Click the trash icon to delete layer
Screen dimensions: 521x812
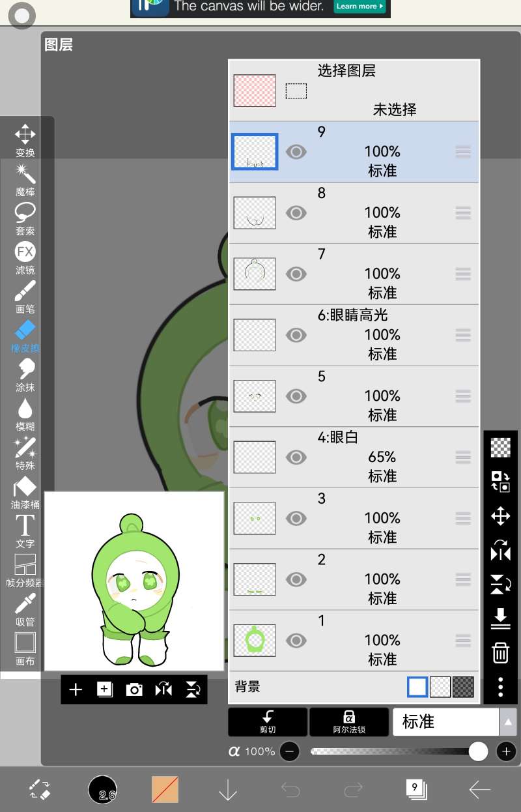pos(500,652)
